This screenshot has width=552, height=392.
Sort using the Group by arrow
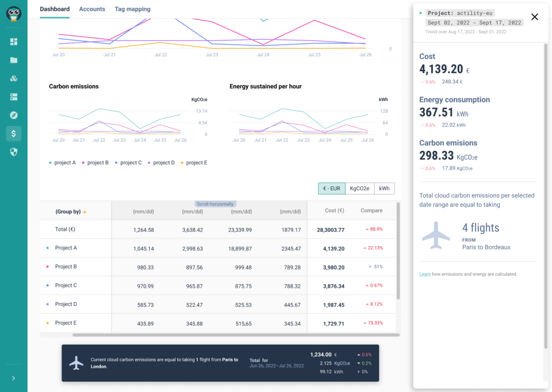84,212
